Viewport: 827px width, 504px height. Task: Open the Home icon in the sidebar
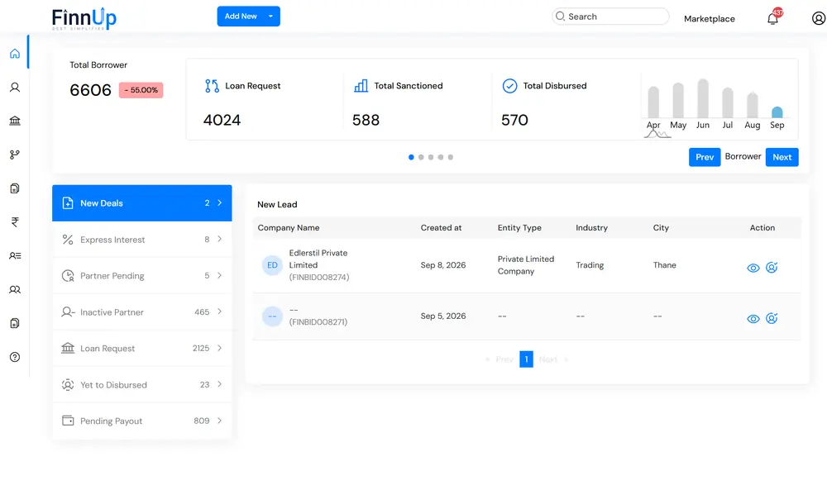click(15, 53)
